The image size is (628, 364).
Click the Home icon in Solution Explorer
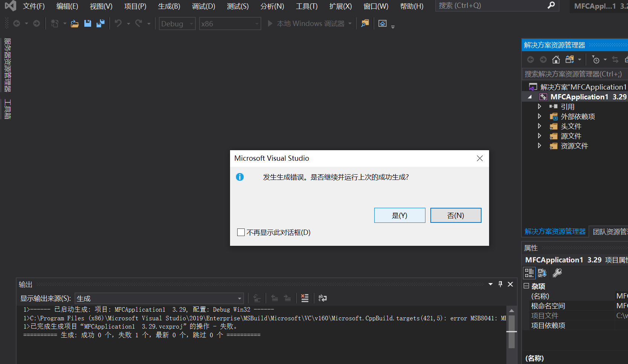[556, 59]
